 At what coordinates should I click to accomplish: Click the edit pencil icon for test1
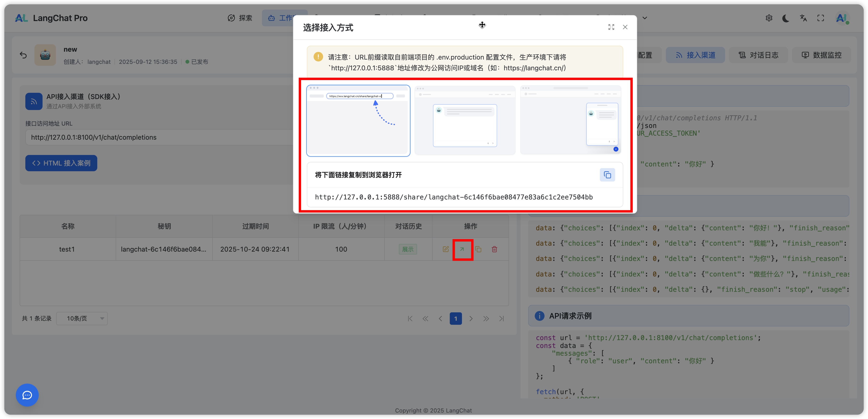click(445, 249)
